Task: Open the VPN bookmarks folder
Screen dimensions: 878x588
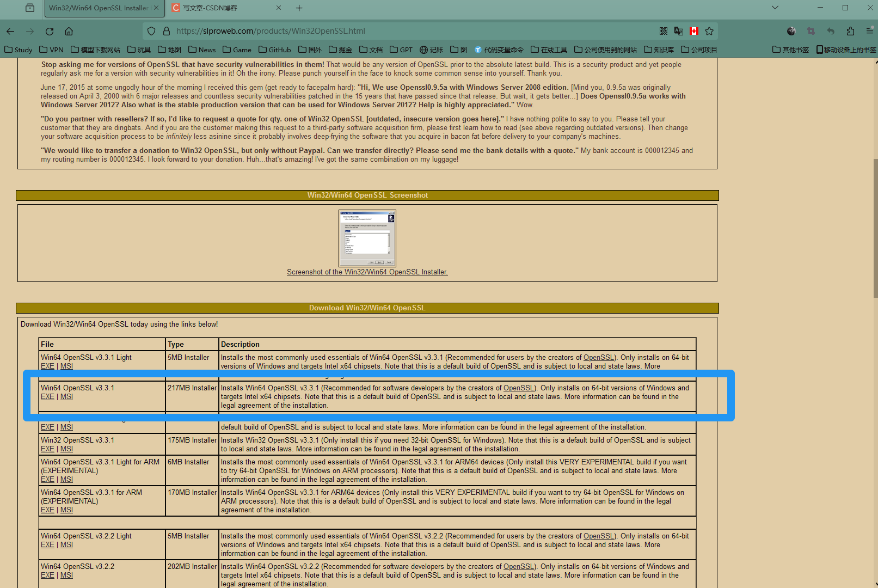Action: (x=52, y=50)
